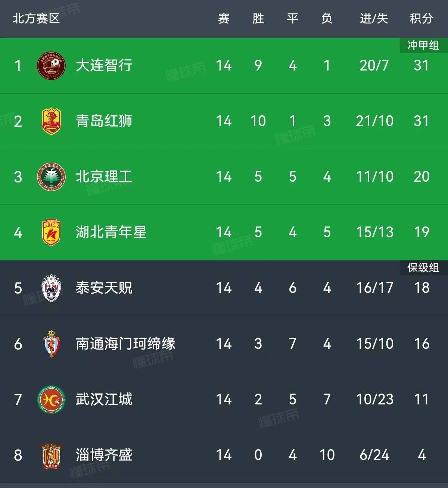Select the 胜 column header

point(258,18)
